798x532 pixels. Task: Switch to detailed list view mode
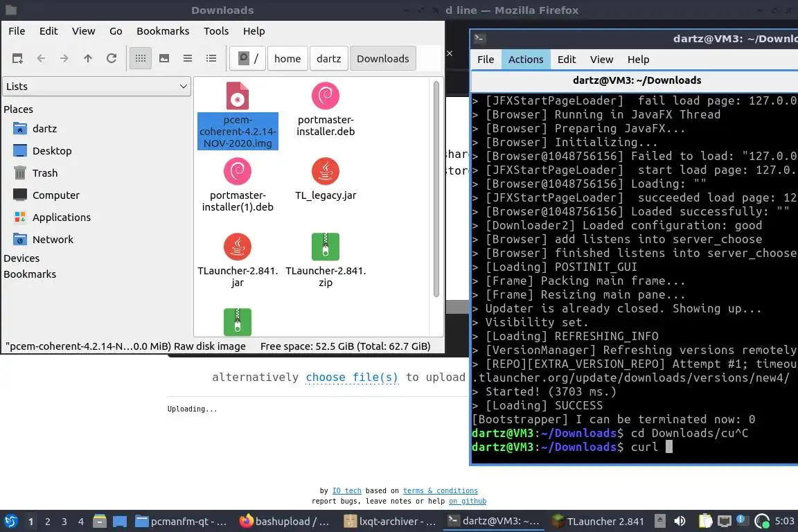pyautogui.click(x=211, y=59)
